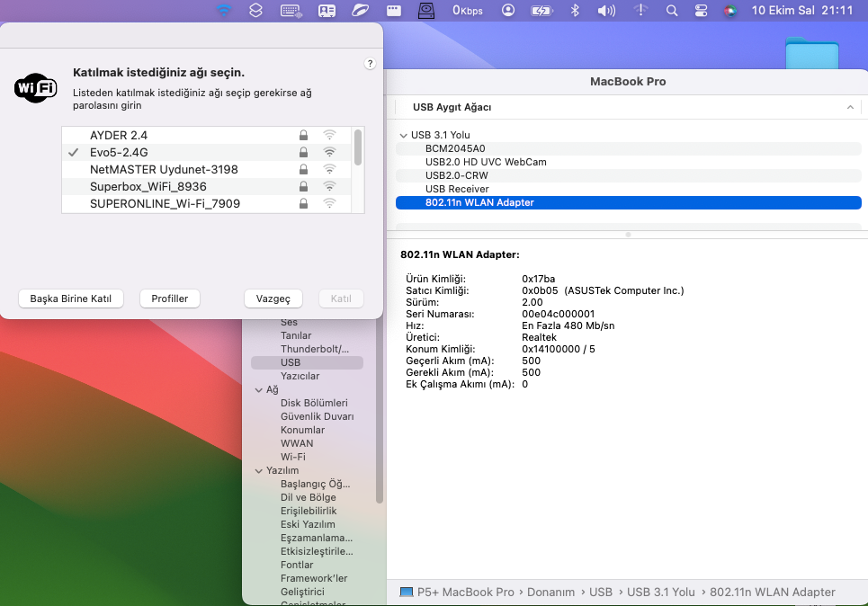Screen dimensions: 868x606
Task: Open the disk drive menu bar icon
Action: [x=426, y=11]
